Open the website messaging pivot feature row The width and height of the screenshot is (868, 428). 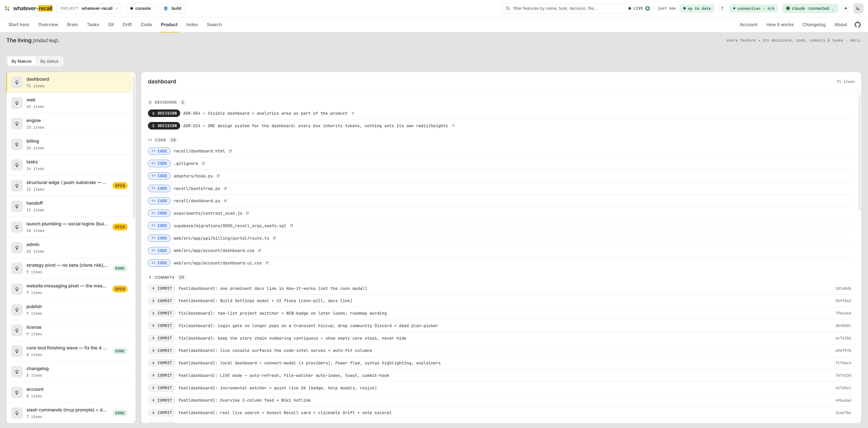coord(70,289)
